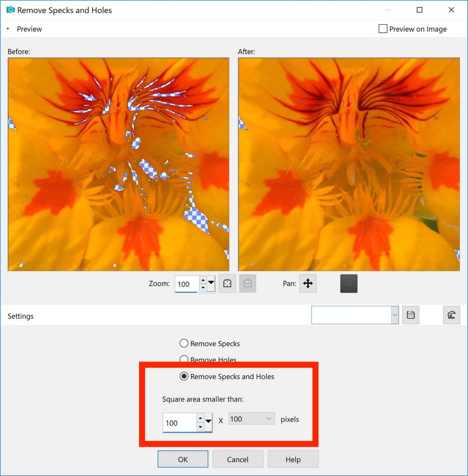Enable Preview on Image
The height and width of the screenshot is (476, 468).
coord(383,29)
